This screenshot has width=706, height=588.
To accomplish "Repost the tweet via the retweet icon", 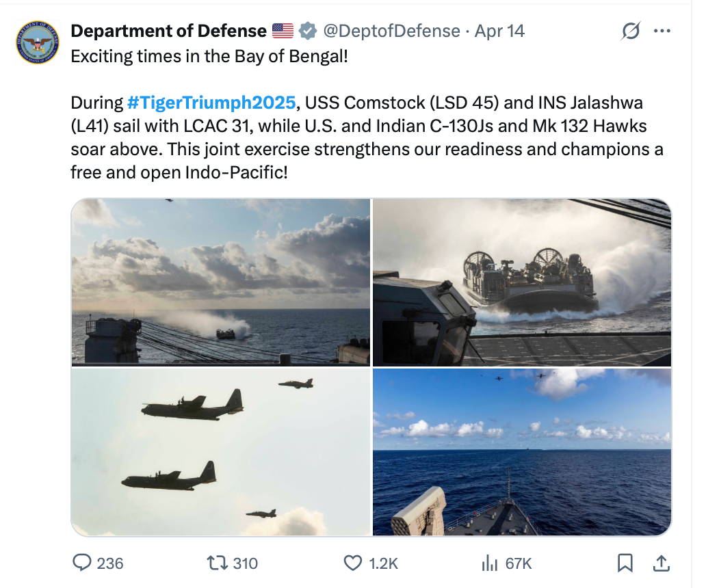I will coord(217,563).
